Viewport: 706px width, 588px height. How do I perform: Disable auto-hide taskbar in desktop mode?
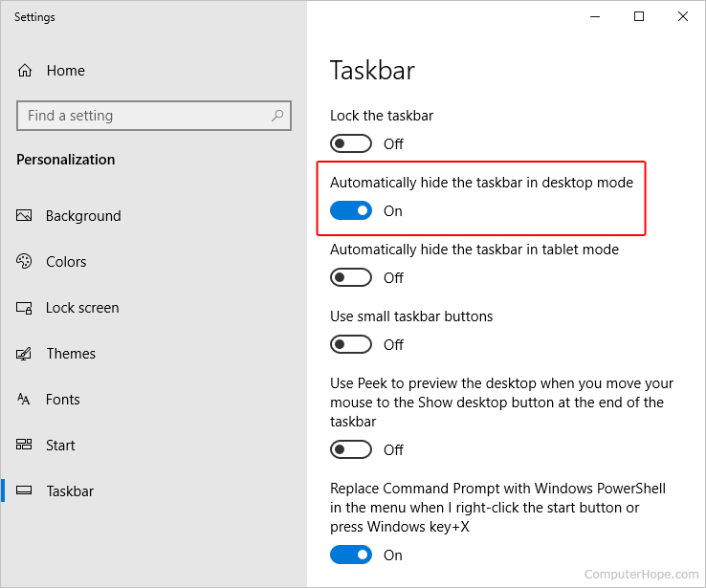coord(351,210)
